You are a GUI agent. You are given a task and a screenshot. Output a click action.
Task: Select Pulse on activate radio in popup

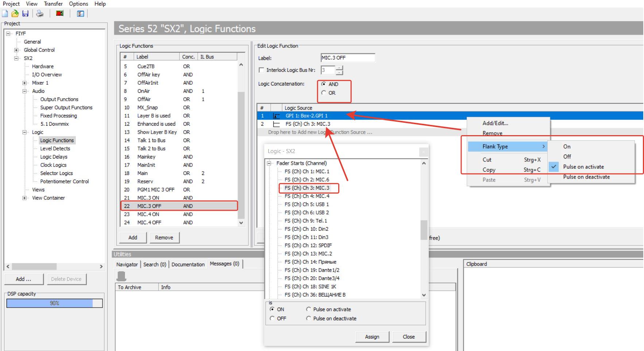tap(309, 309)
